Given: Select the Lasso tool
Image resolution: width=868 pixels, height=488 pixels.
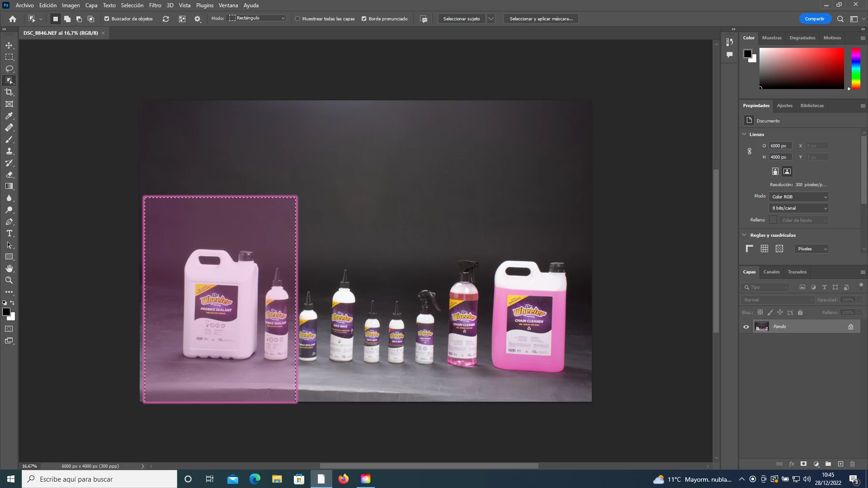Looking at the screenshot, I should [x=9, y=69].
